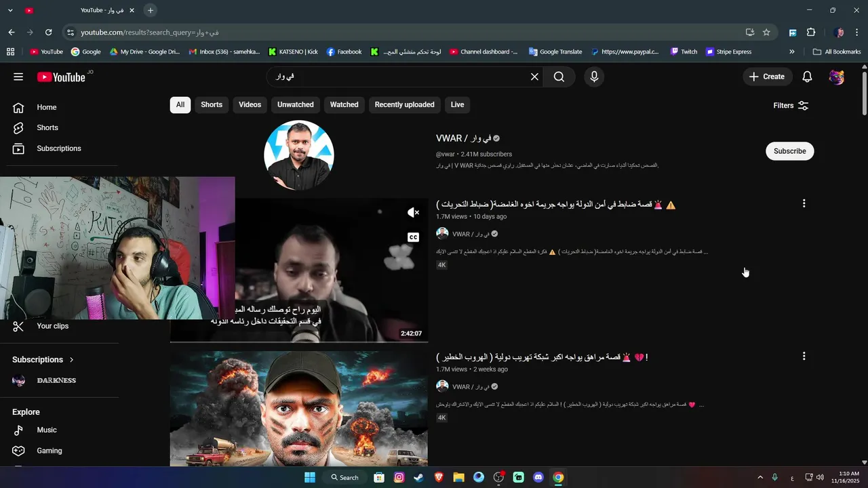Open the Google Translate bookmark
Screen dimensions: 868x488
tap(555, 52)
